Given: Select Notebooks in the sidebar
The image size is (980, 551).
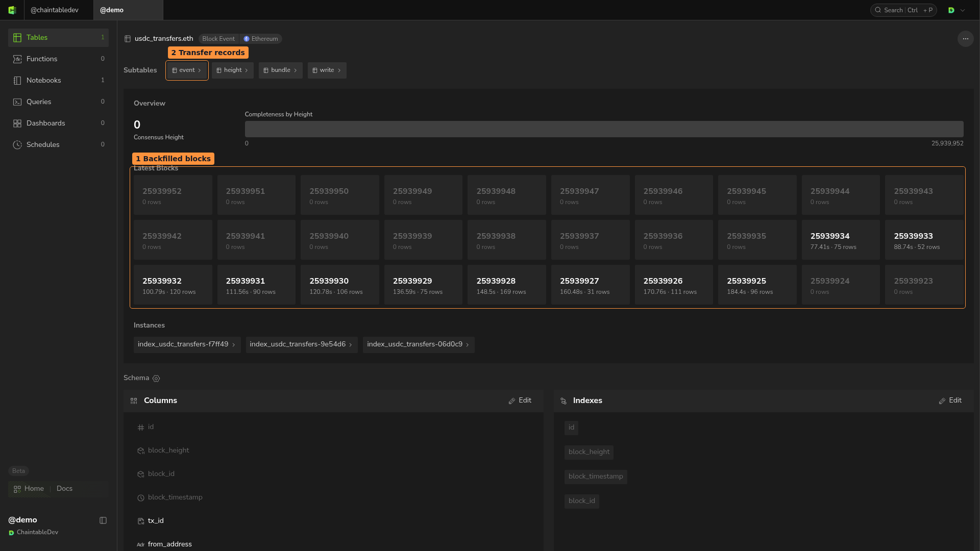Looking at the screenshot, I should click(58, 81).
